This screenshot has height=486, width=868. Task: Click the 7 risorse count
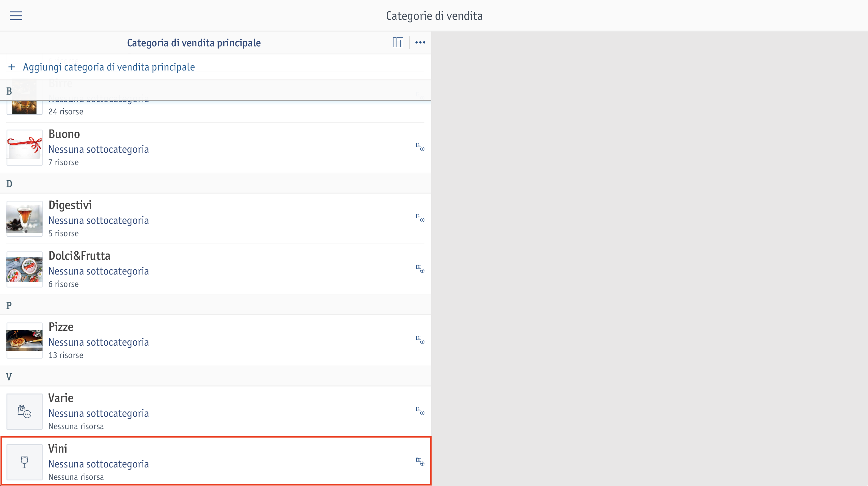tap(64, 162)
